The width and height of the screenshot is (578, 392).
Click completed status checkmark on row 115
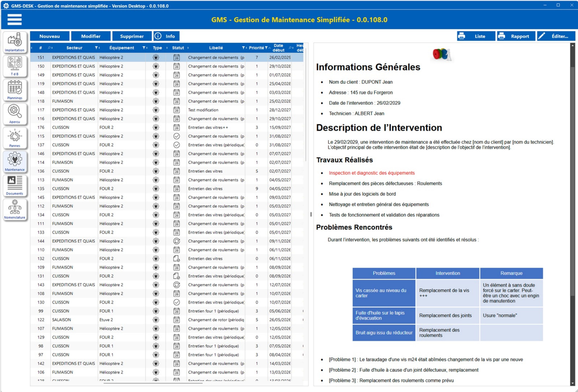pyautogui.click(x=176, y=136)
